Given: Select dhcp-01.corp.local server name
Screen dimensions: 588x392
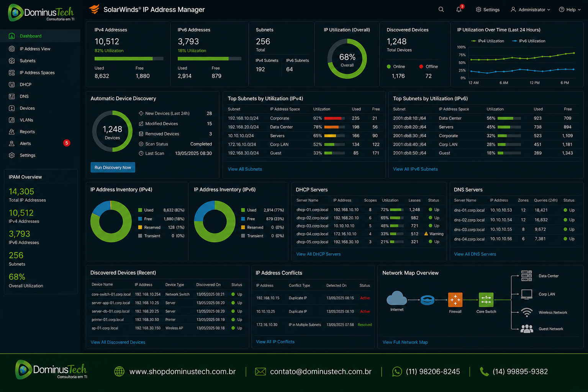Looking at the screenshot, I should point(312,210).
